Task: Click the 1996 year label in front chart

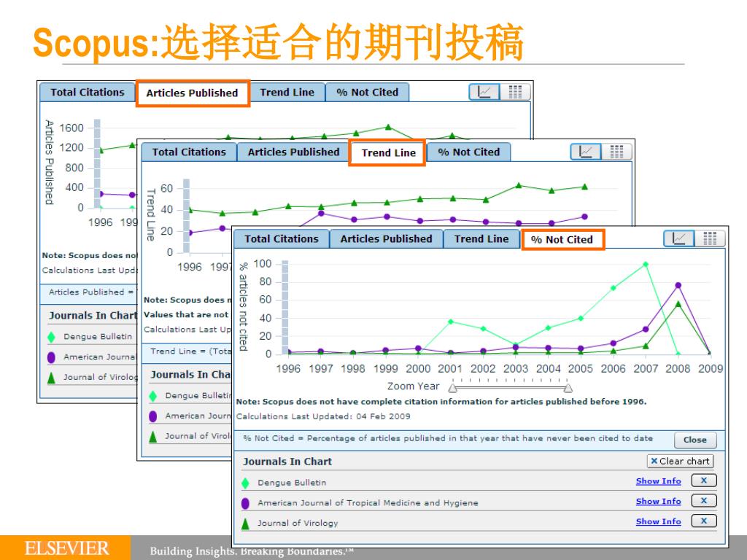Action: [x=287, y=368]
